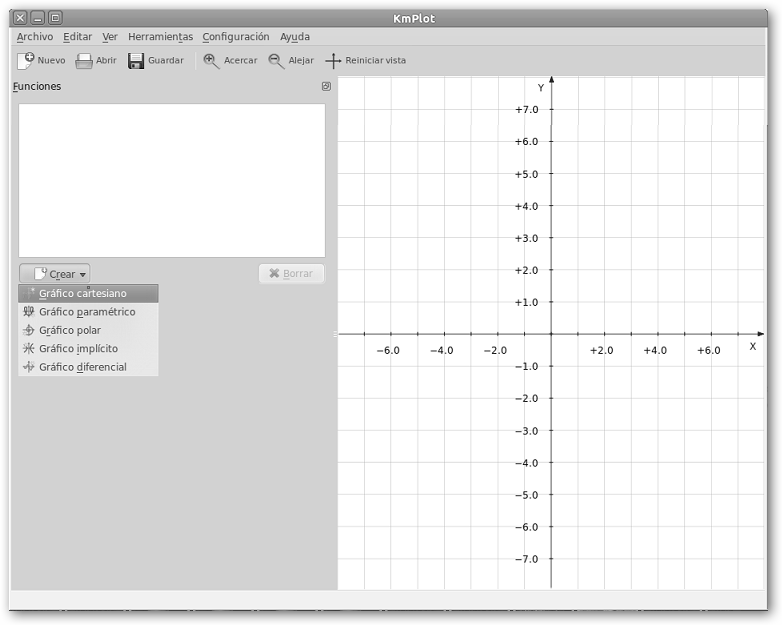Undock the Funciones panel via float icon
The height and width of the screenshot is (625, 782).
[326, 87]
